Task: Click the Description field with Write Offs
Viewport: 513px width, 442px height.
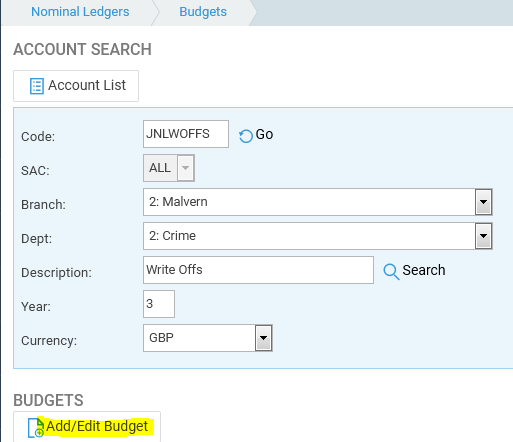Action: click(x=258, y=270)
